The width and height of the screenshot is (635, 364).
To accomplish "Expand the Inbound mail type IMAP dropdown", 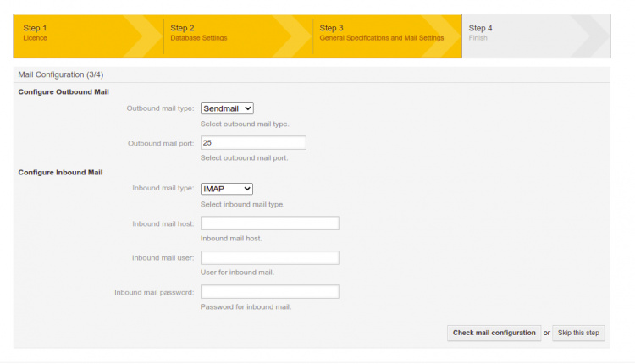I will [x=227, y=189].
